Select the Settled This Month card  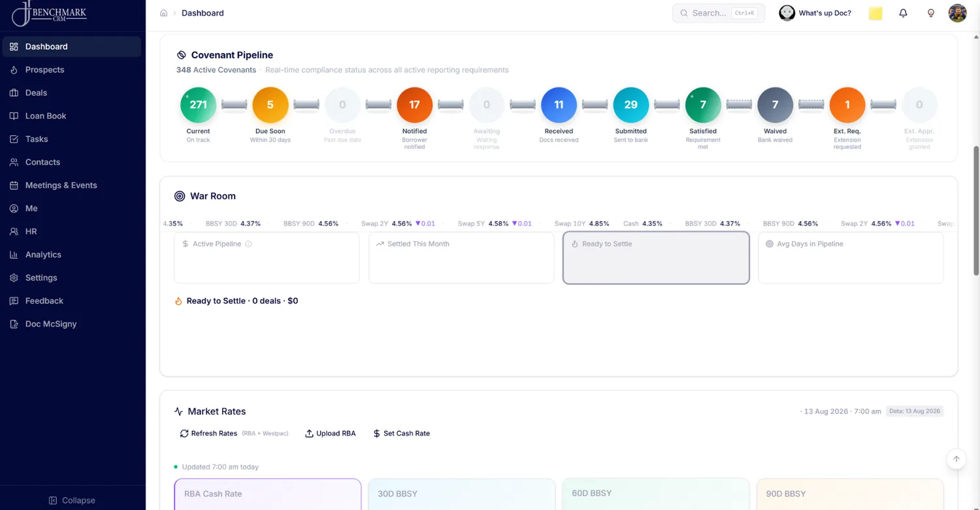[x=461, y=258]
